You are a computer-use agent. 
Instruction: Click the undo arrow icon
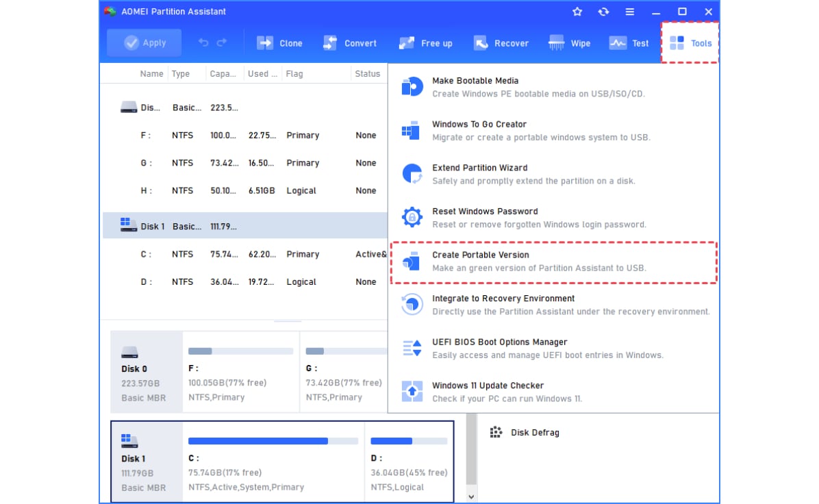coord(203,42)
